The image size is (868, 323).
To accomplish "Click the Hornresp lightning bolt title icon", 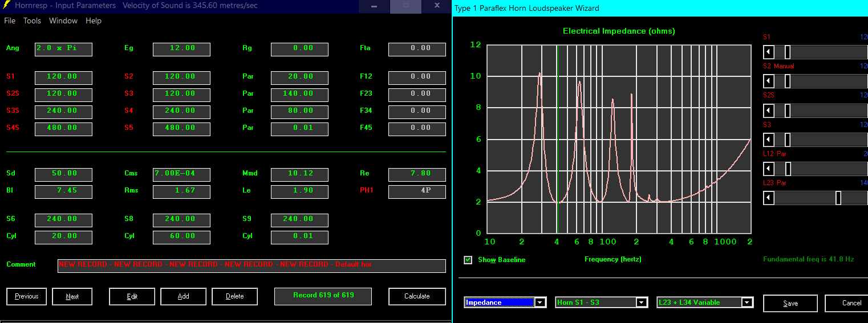I will (6, 5).
